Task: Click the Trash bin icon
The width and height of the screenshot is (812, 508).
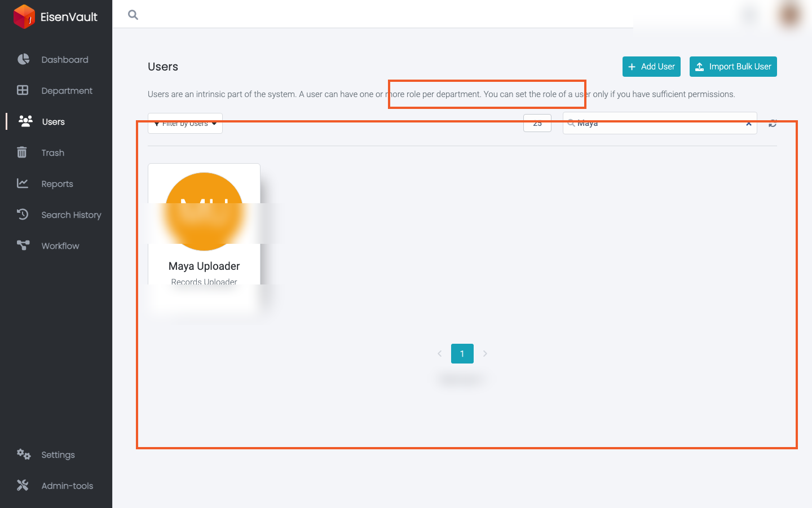Action: [22, 152]
